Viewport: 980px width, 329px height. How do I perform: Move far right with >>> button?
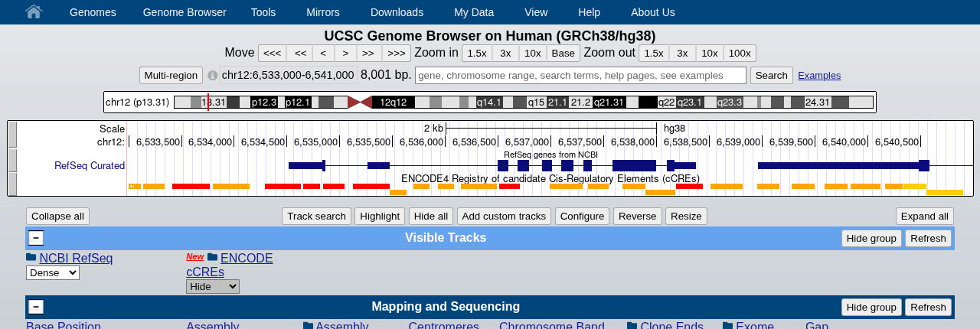tap(396, 53)
